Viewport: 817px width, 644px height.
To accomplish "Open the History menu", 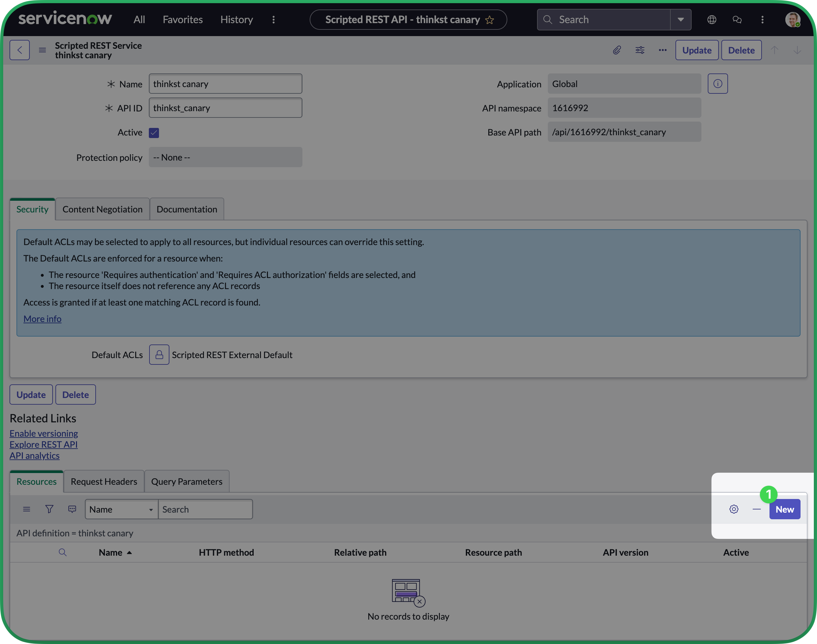I will tap(236, 20).
